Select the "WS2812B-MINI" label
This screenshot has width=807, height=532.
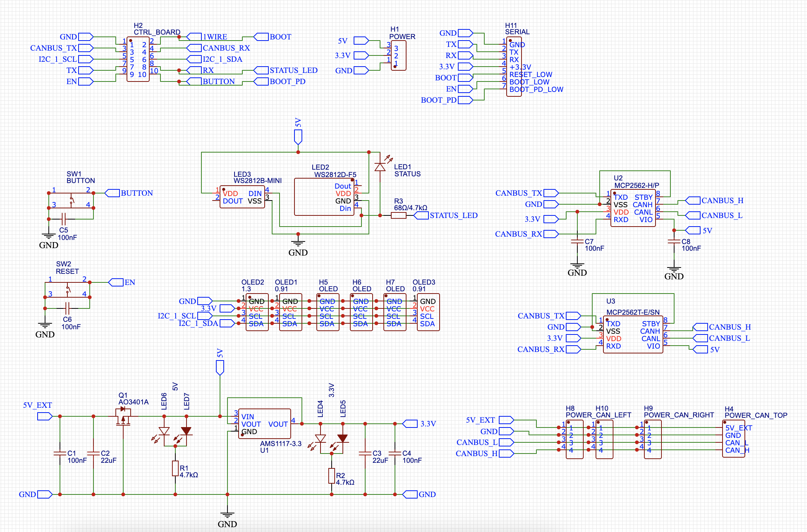(258, 180)
